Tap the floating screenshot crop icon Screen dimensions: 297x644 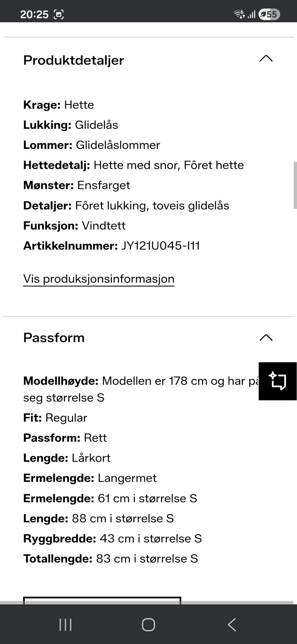click(x=277, y=381)
